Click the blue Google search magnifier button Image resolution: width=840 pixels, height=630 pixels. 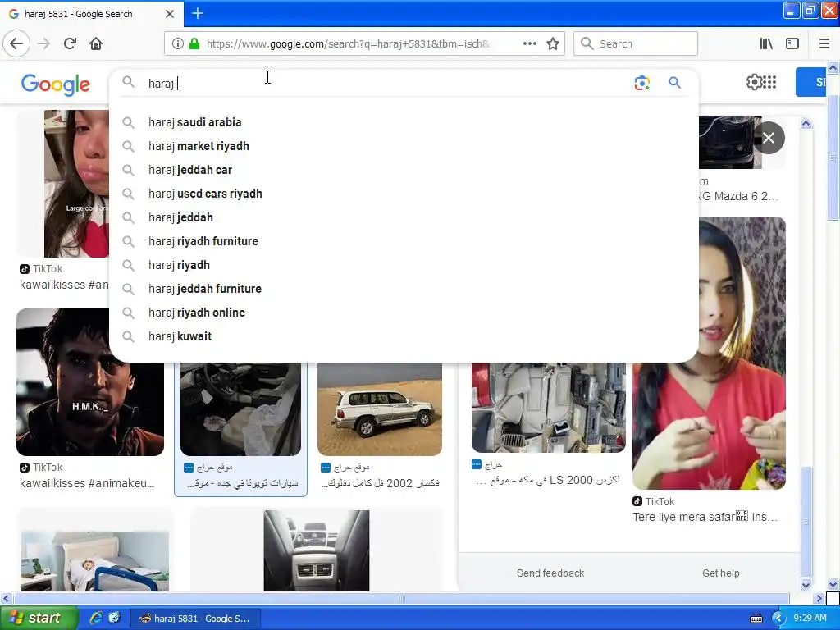coord(674,83)
